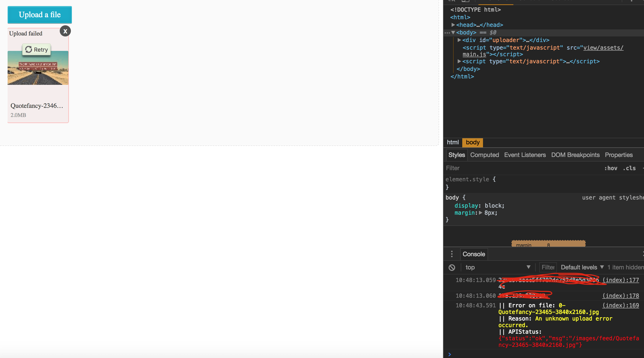Expand the margin shorthand property triangle

[x=481, y=213]
